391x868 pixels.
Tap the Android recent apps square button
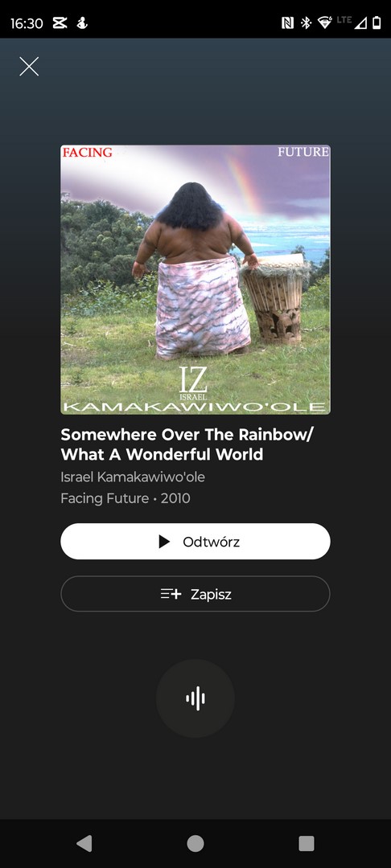(x=307, y=844)
